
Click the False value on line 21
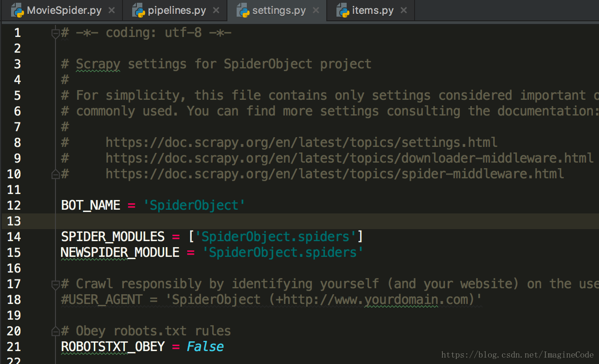[205, 347]
